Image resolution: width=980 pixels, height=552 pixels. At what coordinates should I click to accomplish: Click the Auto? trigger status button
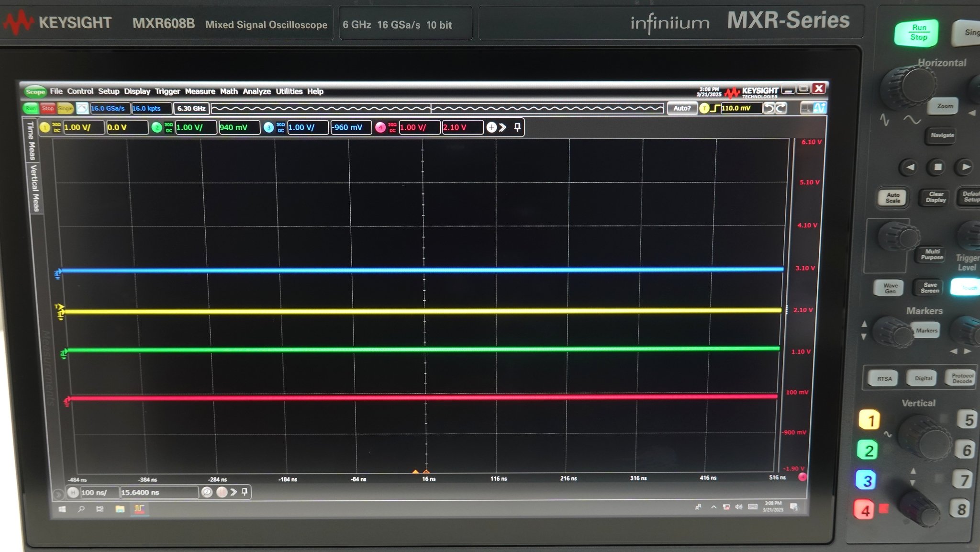[x=682, y=108]
